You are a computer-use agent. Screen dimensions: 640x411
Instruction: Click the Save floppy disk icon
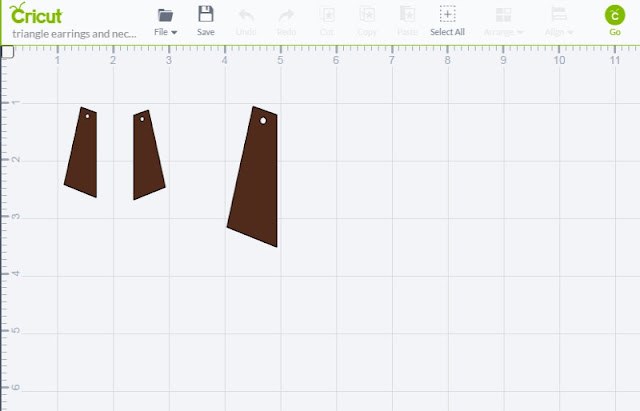coord(206,14)
